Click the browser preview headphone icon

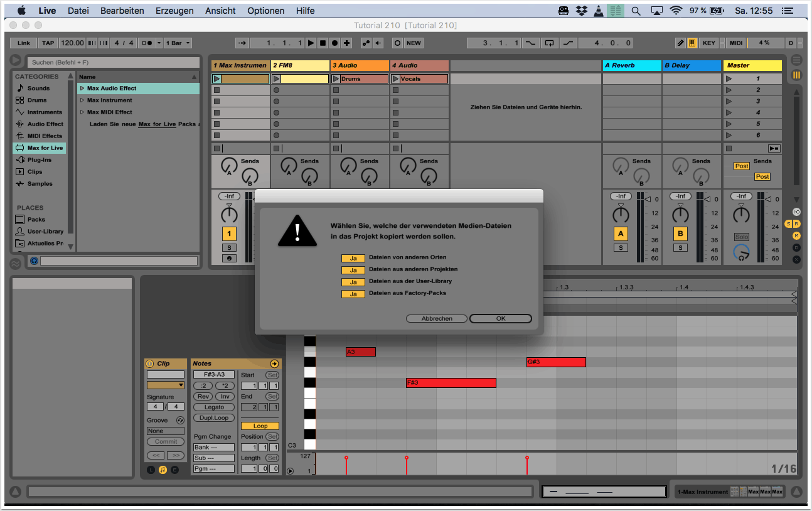(34, 261)
